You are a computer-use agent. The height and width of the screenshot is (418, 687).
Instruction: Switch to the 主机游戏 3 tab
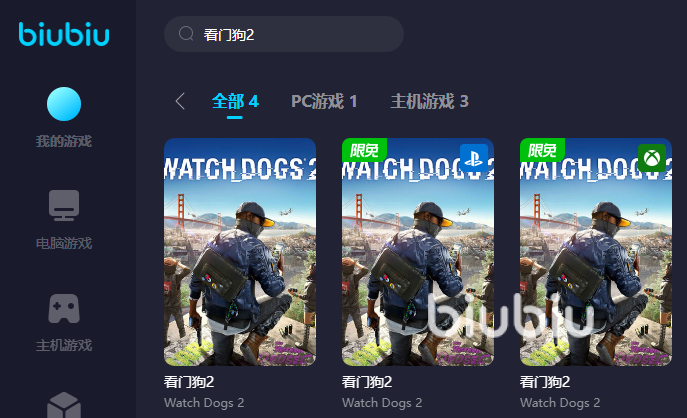429,102
